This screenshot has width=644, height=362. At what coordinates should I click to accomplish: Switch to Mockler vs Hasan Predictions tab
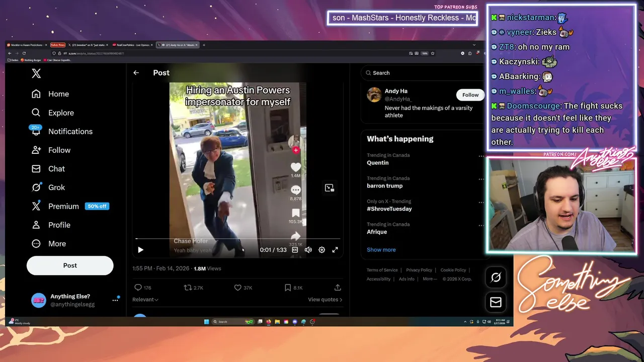pos(26,45)
